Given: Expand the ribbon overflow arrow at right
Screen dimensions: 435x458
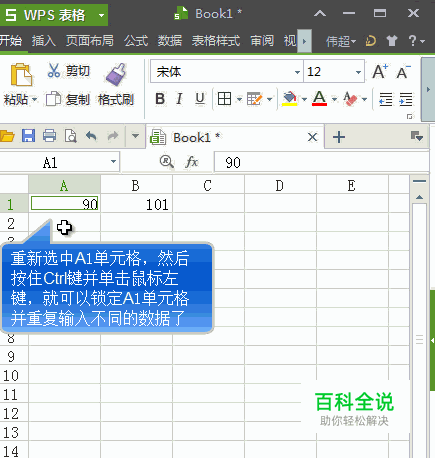Looking at the screenshot, I should tap(428, 89).
